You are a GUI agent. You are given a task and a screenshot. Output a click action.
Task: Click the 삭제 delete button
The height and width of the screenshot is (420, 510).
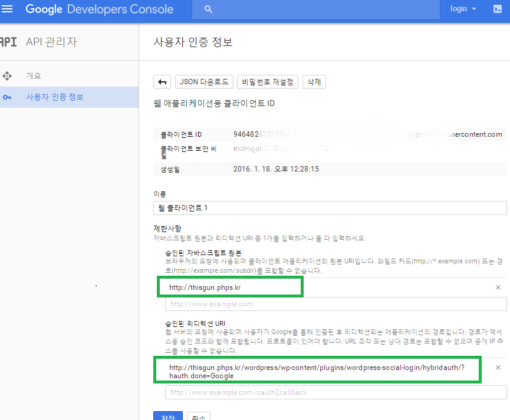click(314, 82)
